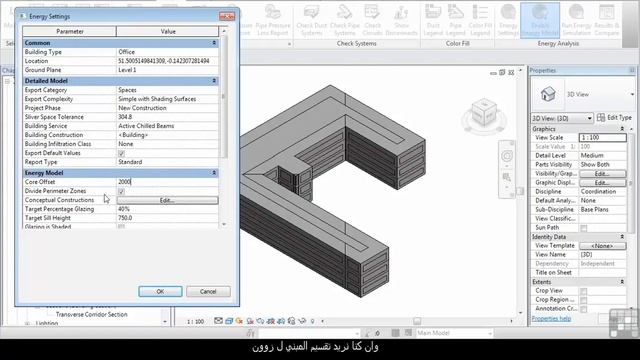
Task: Click OK in Energy Settings dialog
Action: [160, 291]
